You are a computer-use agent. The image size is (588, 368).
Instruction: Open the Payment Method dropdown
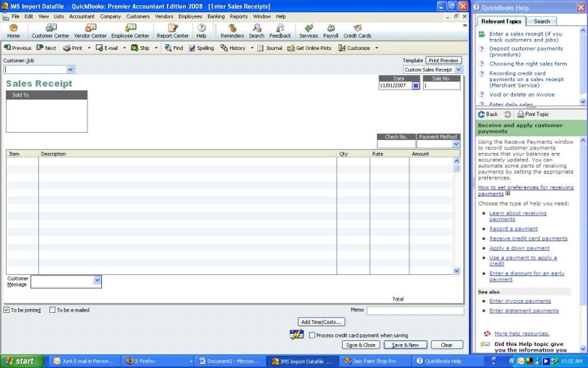[456, 143]
